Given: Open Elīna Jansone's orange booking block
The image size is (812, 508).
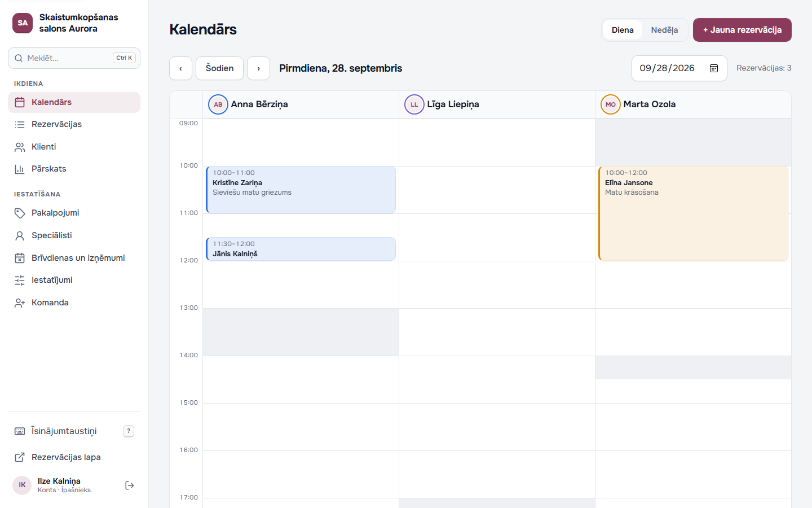Looking at the screenshot, I should 693,213.
